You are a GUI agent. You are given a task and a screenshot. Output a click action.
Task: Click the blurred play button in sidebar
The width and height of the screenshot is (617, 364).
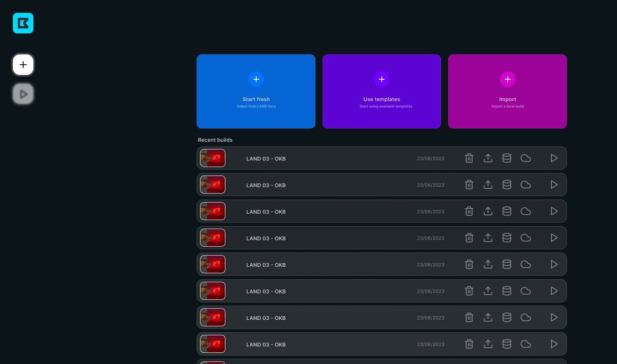23,94
